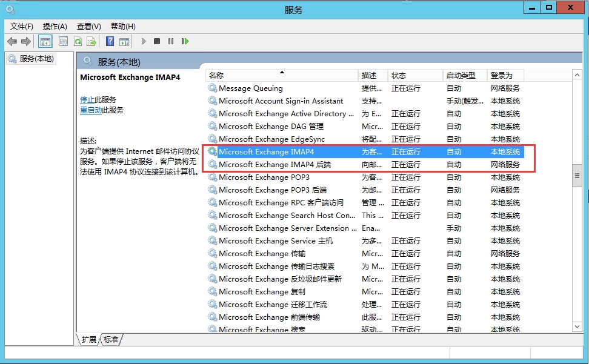589x364 pixels.
Task: Click 网络服务 logon cell of Message Queuing
Action: coord(505,88)
